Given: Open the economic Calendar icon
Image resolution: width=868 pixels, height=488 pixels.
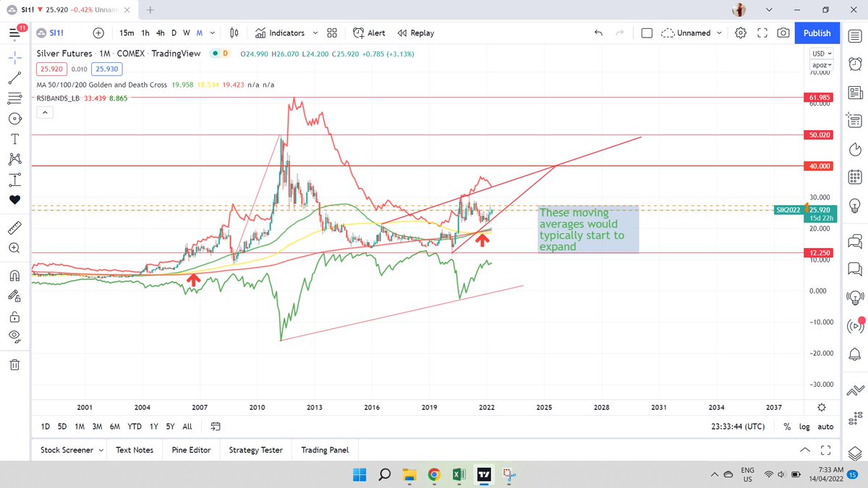Looking at the screenshot, I should pos(854,176).
